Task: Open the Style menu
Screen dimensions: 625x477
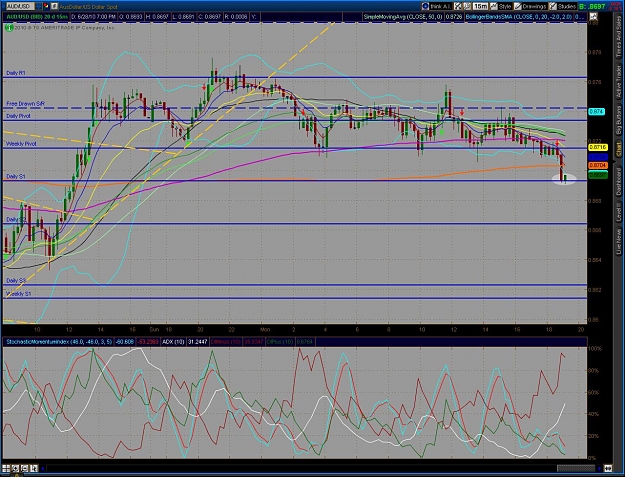Action: click(505, 6)
